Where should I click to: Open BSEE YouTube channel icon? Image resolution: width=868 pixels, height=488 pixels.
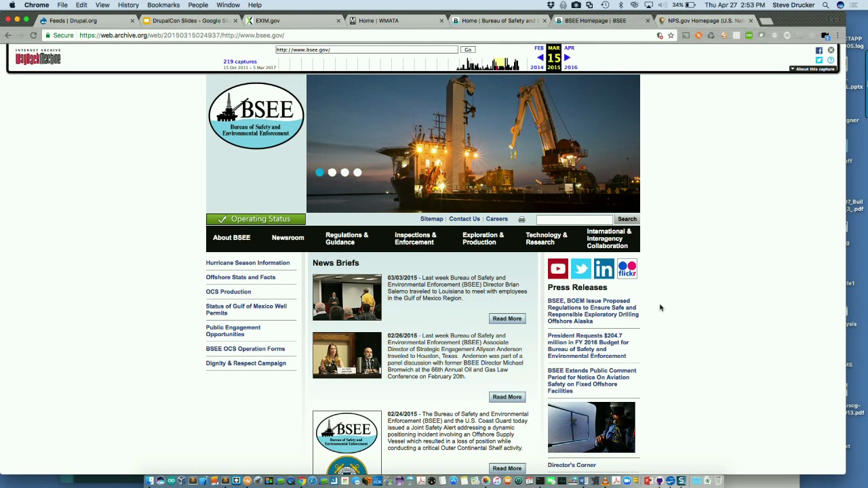click(558, 268)
